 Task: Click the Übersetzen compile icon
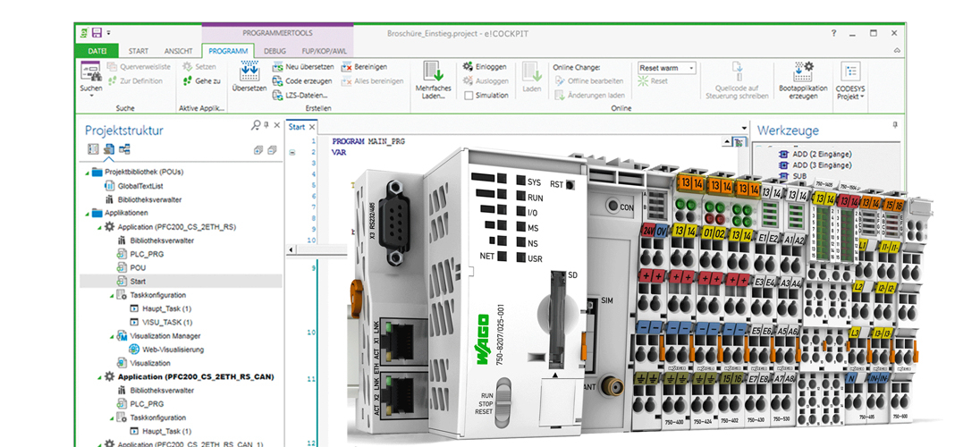click(x=249, y=72)
